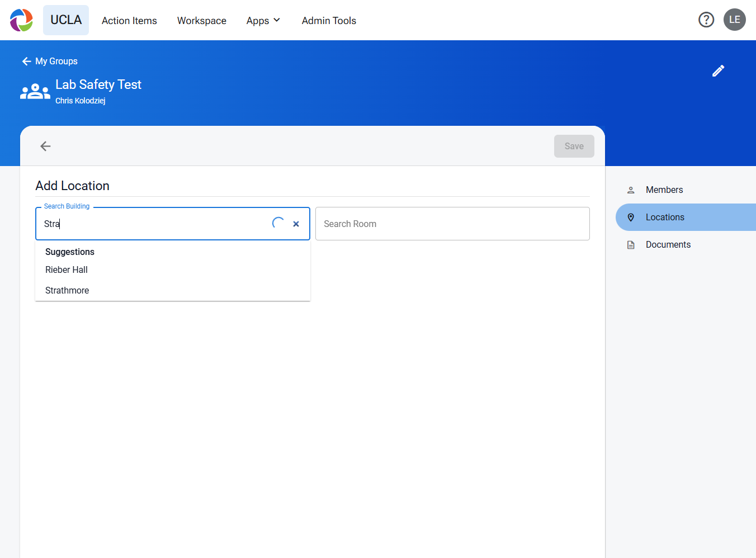Open the Members tab
This screenshot has width=756, height=558.
(x=686, y=190)
